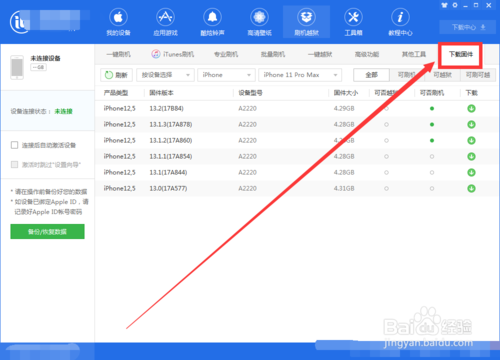Screen dimensions: 500x360
Task: Switch to the 一键越狱 tab
Action: tap(320, 54)
